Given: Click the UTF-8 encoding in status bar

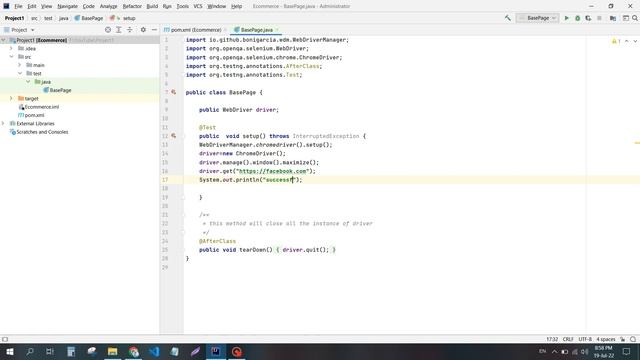Looking at the screenshot, I should [585, 339].
